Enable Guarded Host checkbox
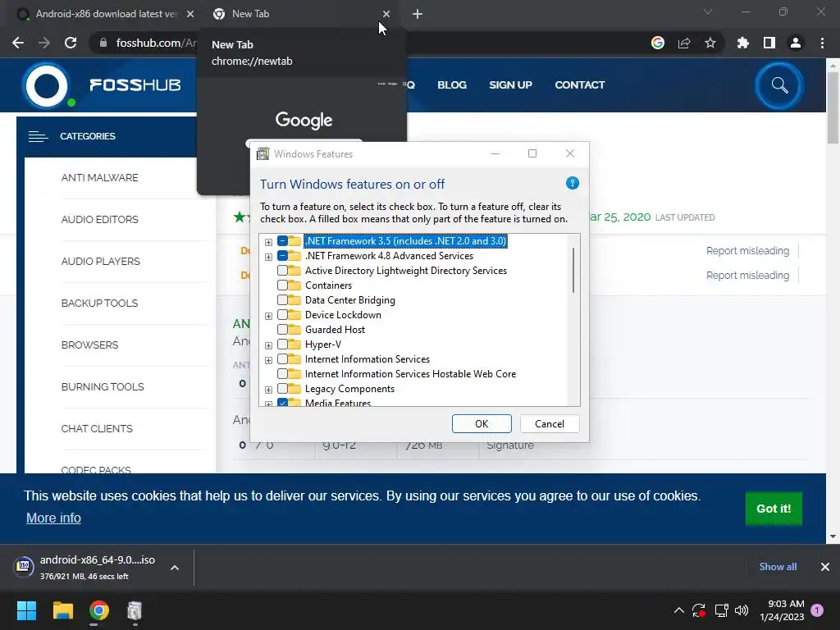The height and width of the screenshot is (630, 840). coord(282,330)
